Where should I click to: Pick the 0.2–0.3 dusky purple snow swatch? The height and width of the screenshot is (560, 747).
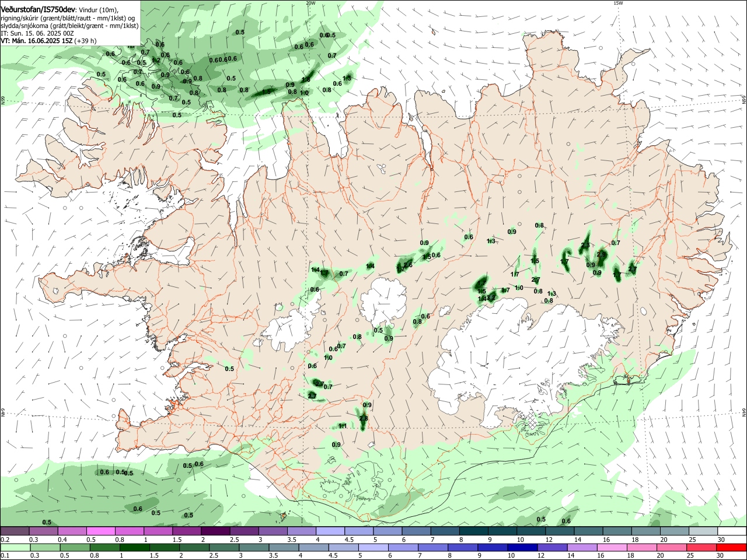(x=15, y=531)
